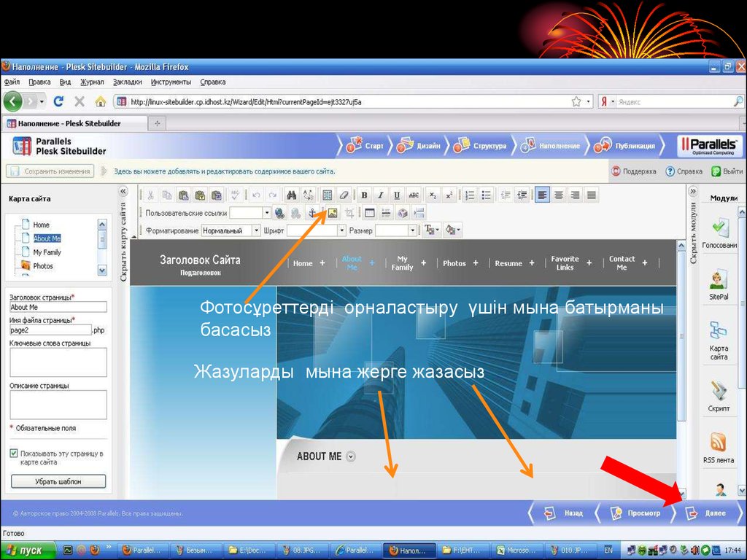Click the Убрать шаблон button
This screenshot has width=747, height=560.
point(58,481)
